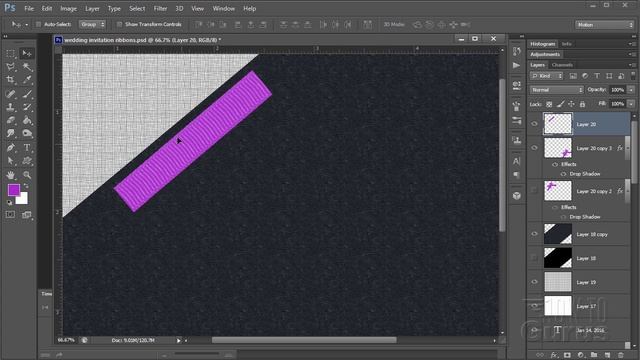Click the add layer style fx icon
Screen dimensions: 640x360
point(554,355)
